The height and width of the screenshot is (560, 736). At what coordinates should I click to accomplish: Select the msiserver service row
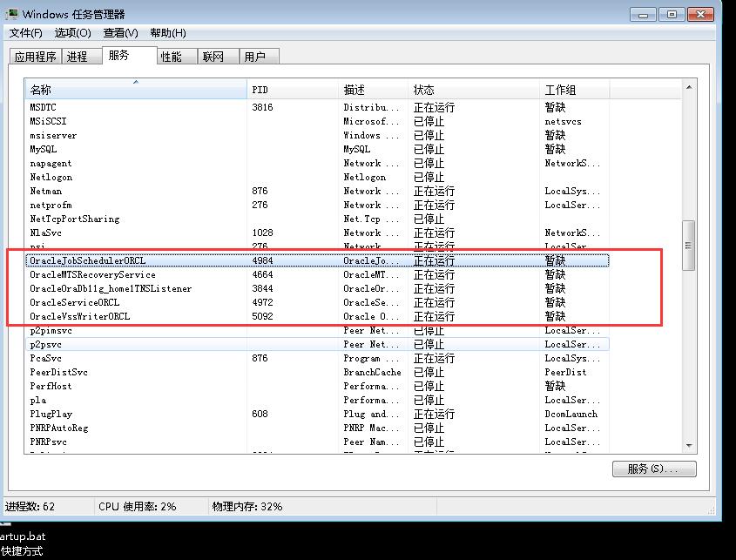pyautogui.click(x=317, y=135)
